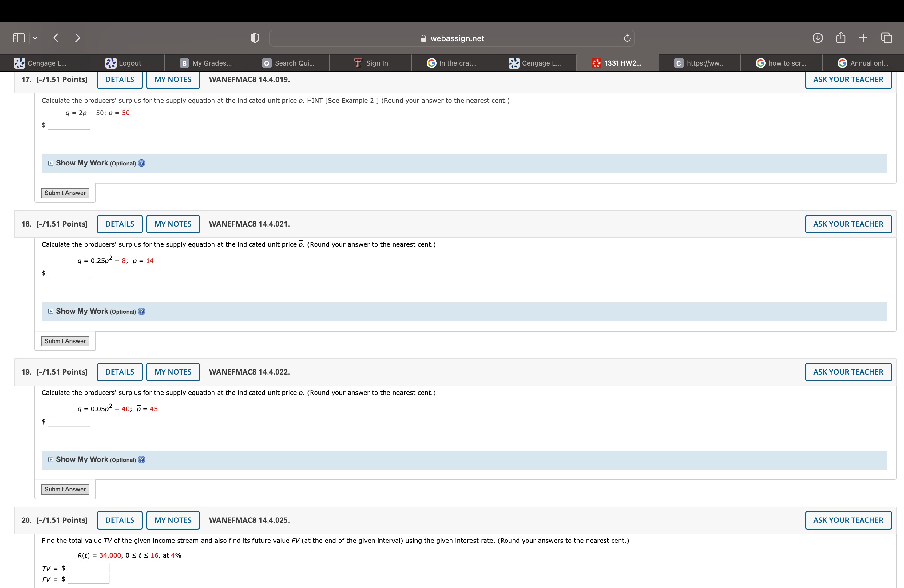This screenshot has height=588, width=904.
Task: Select the 1331 HW2 tab
Action: 617,63
